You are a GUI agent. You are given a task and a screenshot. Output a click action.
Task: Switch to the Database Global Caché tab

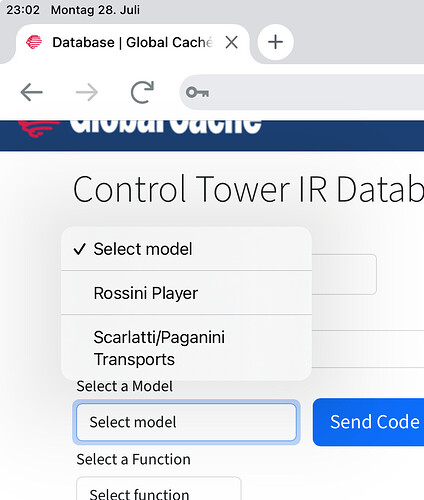coord(132,42)
